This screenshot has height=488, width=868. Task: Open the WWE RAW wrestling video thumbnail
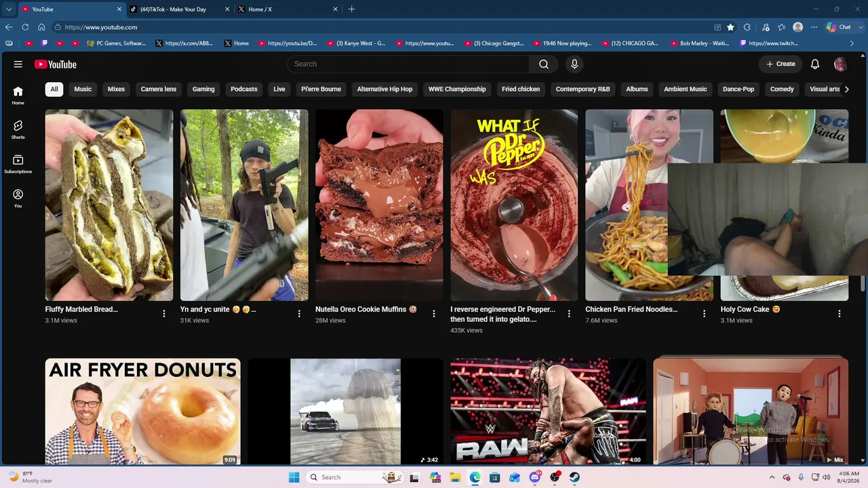point(548,411)
